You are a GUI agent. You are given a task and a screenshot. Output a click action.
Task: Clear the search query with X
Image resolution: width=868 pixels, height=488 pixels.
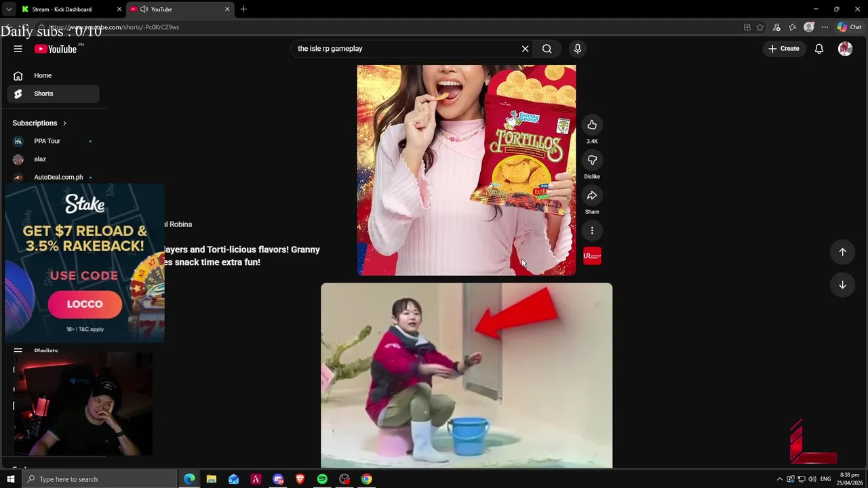(525, 49)
